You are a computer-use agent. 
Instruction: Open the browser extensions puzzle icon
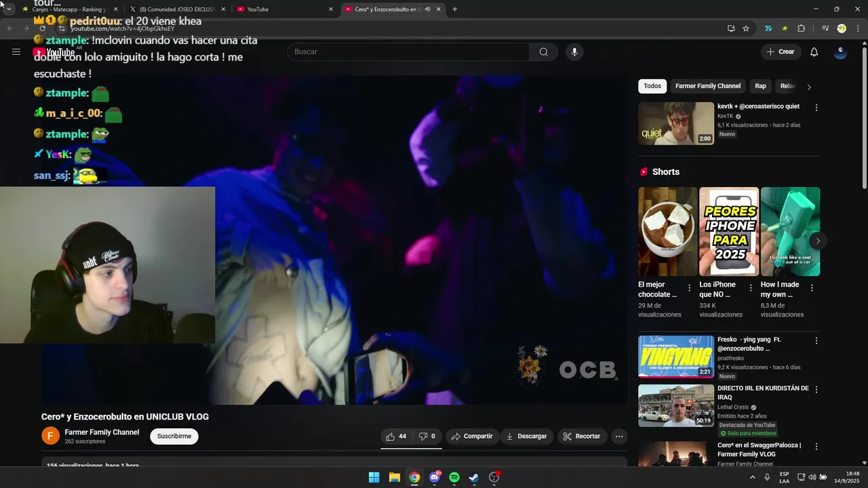[802, 28]
